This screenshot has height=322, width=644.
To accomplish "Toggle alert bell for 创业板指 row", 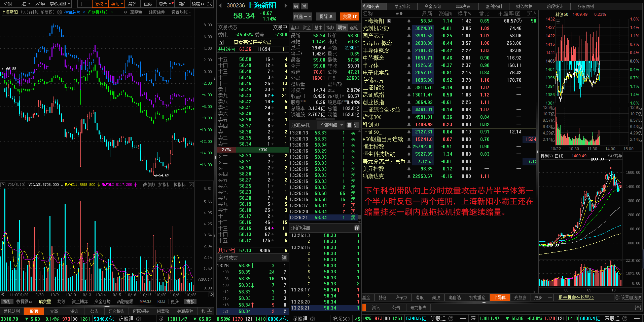I will 409,102.
